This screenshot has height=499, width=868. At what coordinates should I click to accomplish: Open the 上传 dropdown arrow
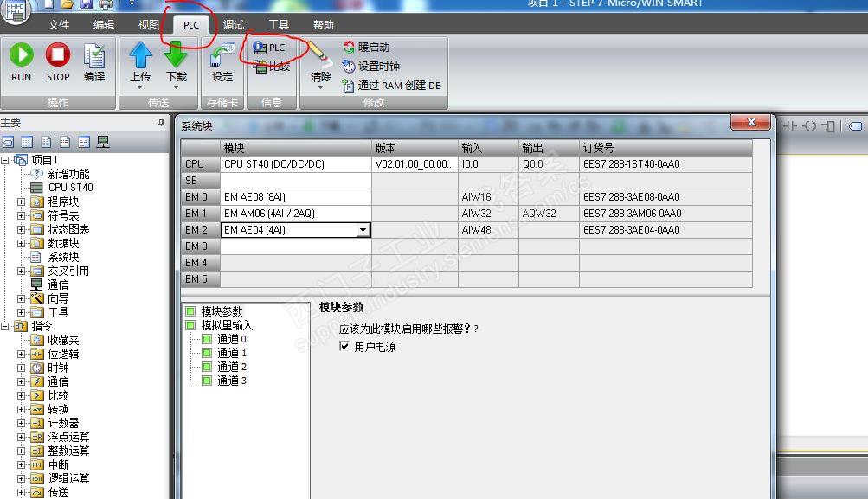pos(140,87)
